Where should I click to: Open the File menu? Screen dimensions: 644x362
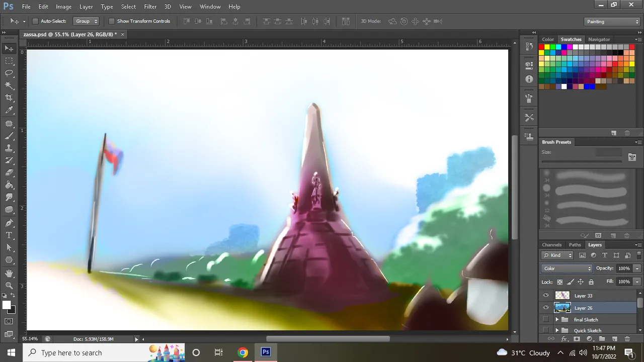26,7
